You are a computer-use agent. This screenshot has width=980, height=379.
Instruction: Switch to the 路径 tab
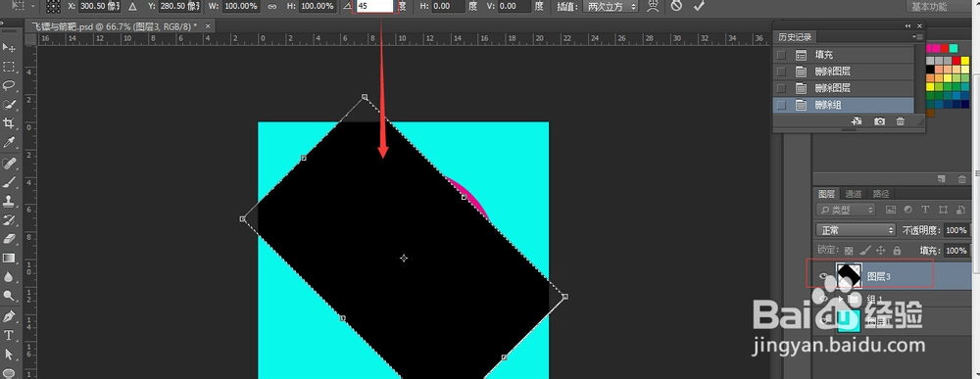pyautogui.click(x=880, y=194)
